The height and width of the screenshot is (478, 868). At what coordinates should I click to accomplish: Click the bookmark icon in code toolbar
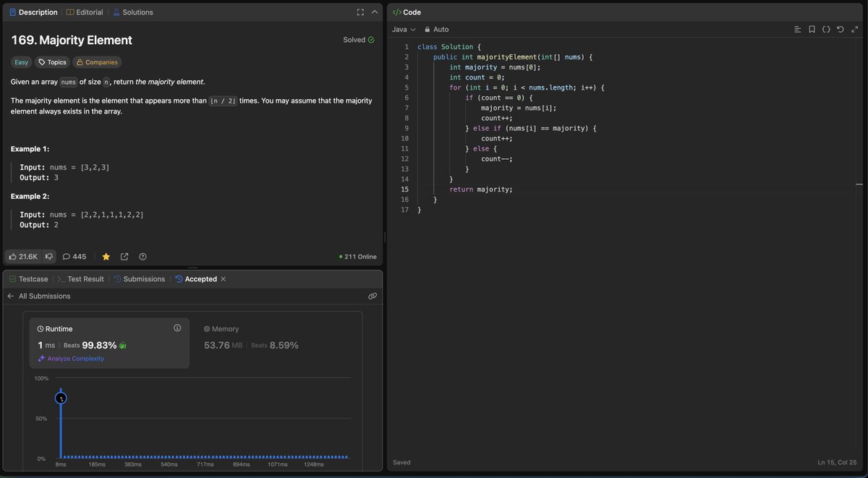click(x=812, y=30)
